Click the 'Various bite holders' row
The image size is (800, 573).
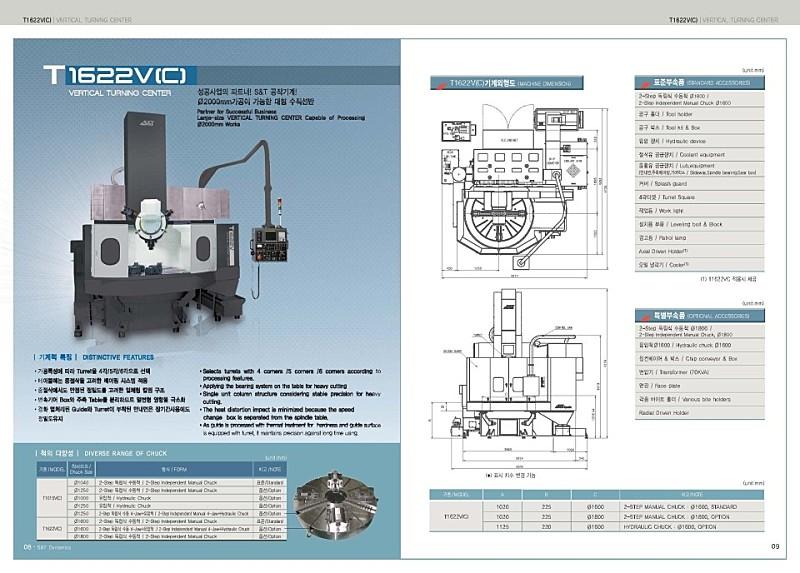point(699,399)
